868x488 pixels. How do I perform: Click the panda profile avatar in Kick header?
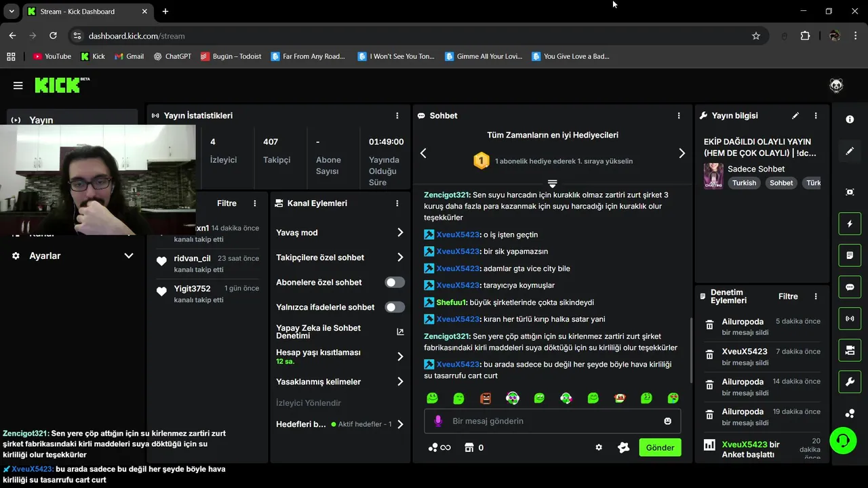[836, 85]
